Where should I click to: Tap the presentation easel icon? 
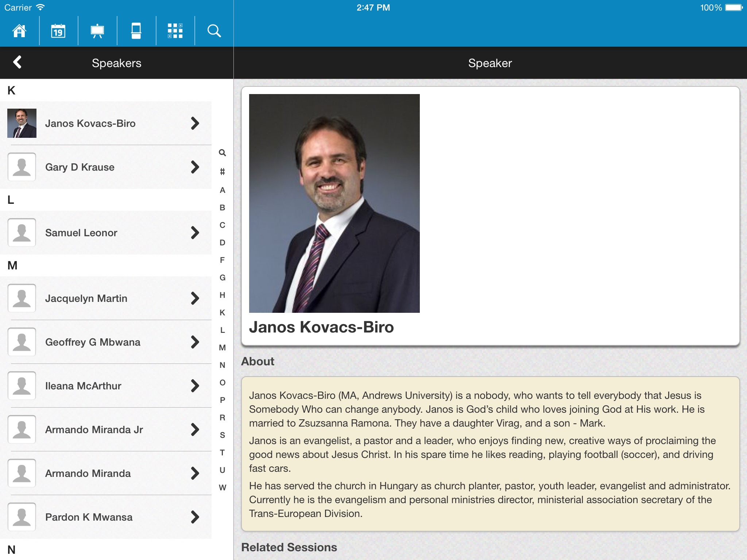pyautogui.click(x=97, y=31)
